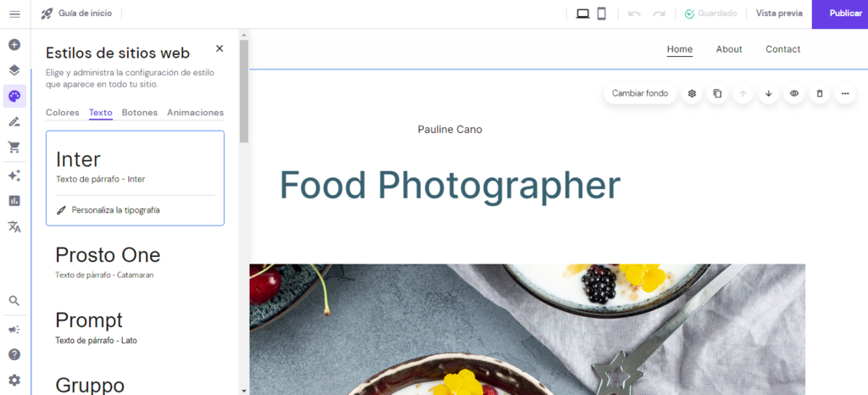Toggle section visibility eye icon
The width and height of the screenshot is (868, 395).
(794, 93)
